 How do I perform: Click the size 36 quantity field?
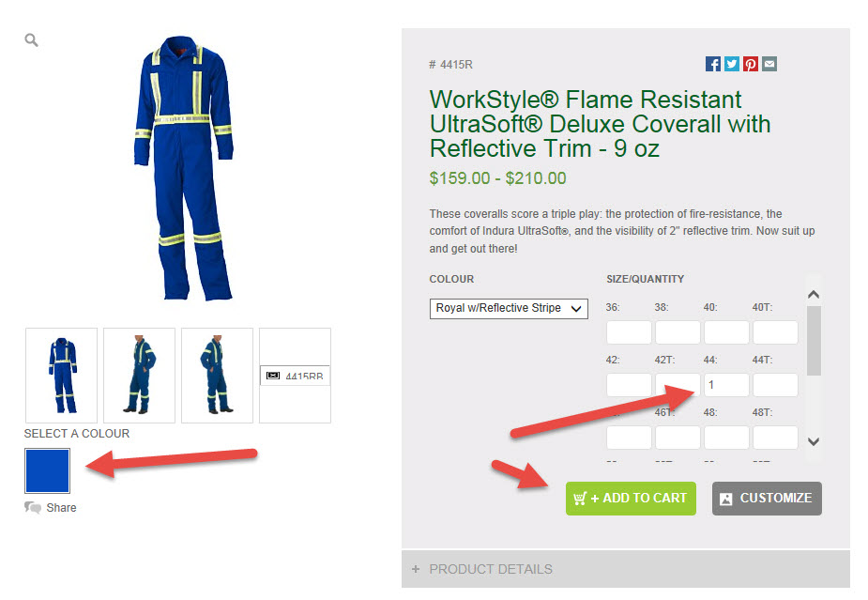pos(629,331)
